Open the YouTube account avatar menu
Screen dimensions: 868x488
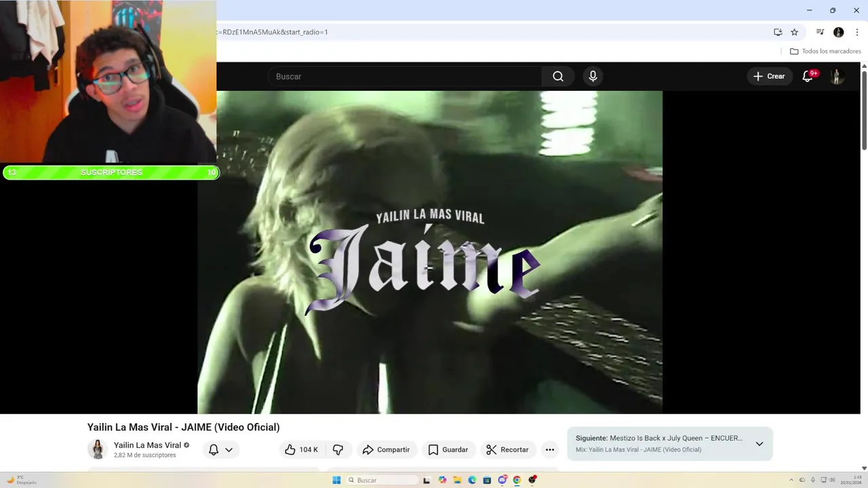[837, 77]
